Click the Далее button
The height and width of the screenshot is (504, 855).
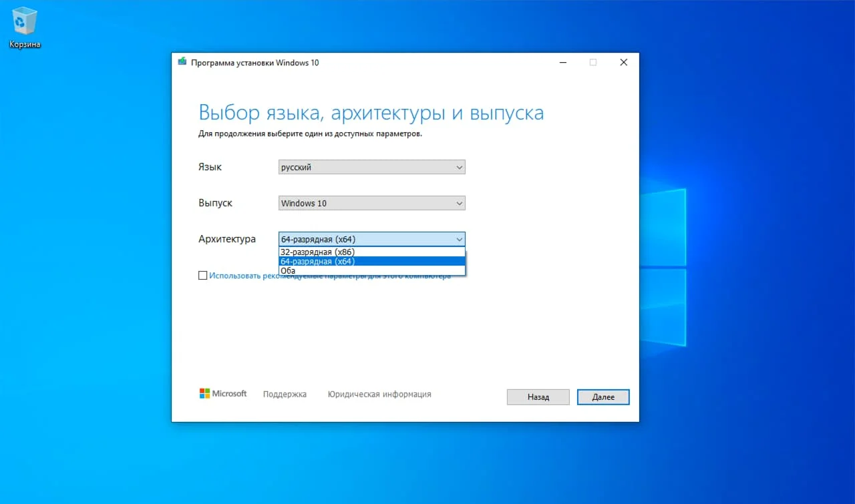(x=603, y=397)
